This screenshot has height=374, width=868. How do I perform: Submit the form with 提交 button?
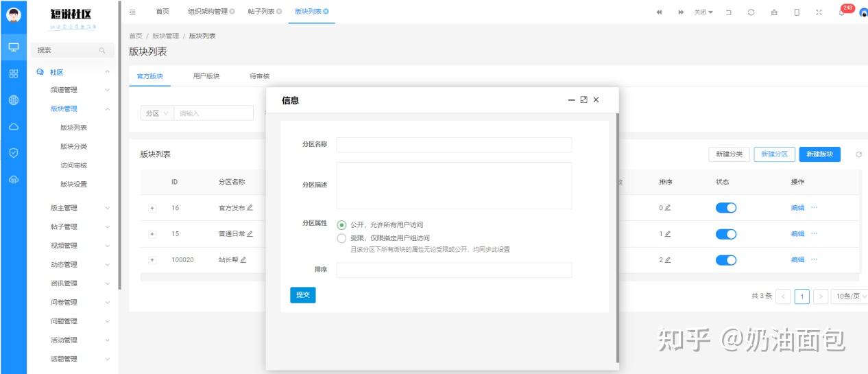point(303,295)
